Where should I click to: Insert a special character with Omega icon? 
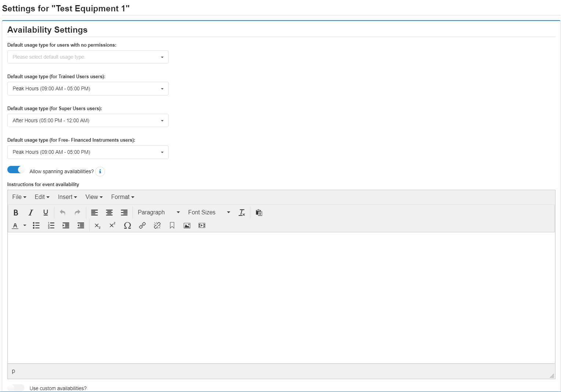[127, 225]
